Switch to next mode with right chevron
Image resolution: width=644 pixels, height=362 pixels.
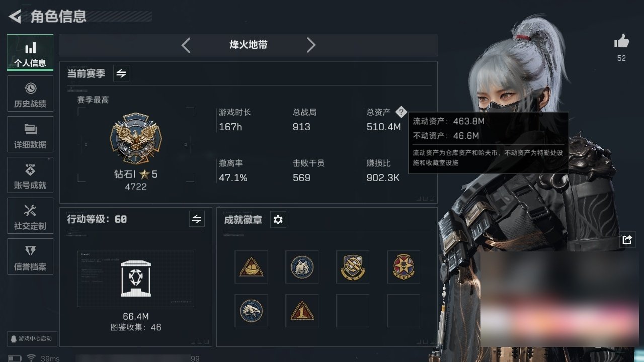[x=311, y=45]
